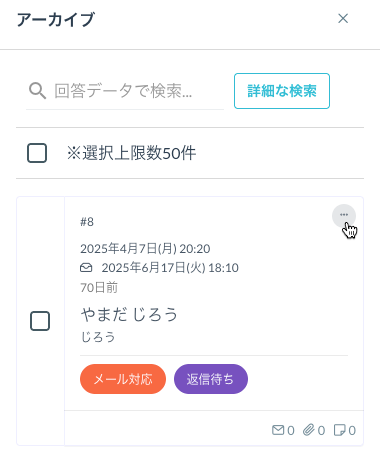Viewport: 380px width, 450px height.
Task: Click the purple 返信待ち tag
Action: coord(211,379)
